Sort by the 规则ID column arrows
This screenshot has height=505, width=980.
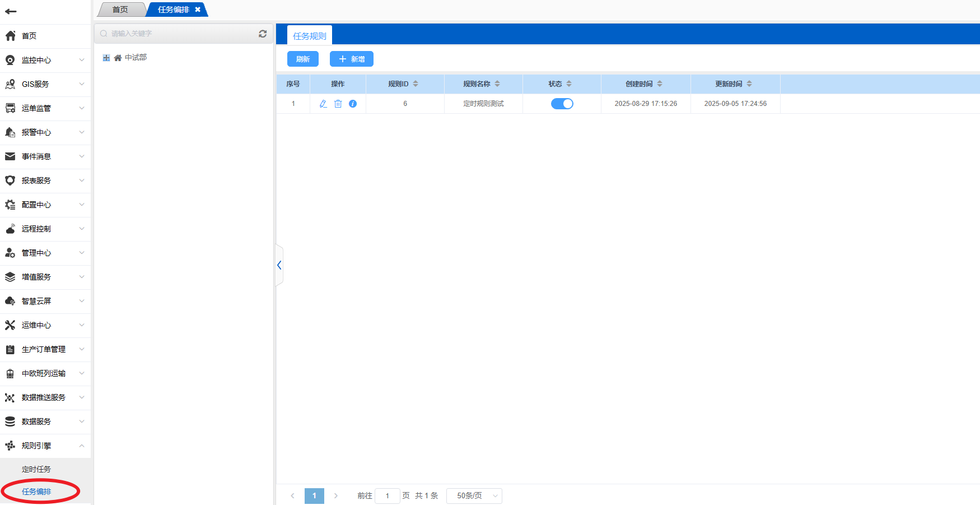pyautogui.click(x=416, y=84)
